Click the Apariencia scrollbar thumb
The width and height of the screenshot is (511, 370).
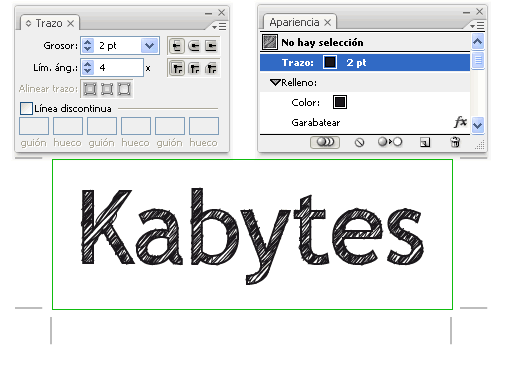click(x=478, y=60)
